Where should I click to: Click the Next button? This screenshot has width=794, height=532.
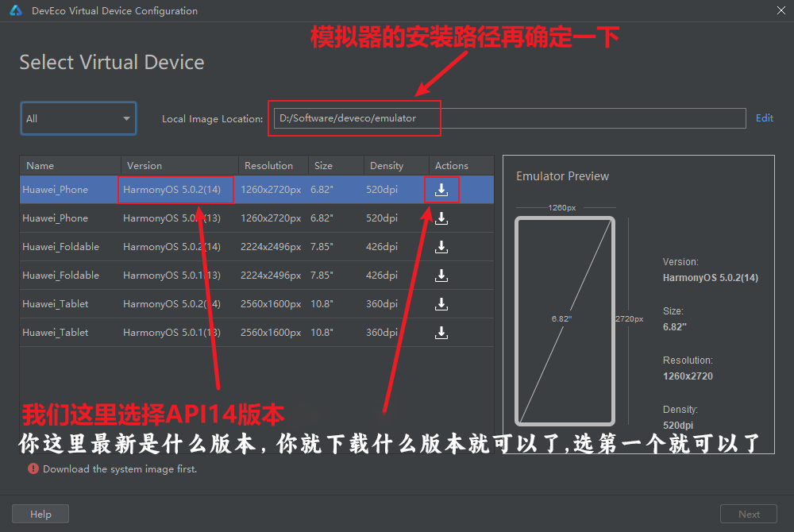(749, 514)
